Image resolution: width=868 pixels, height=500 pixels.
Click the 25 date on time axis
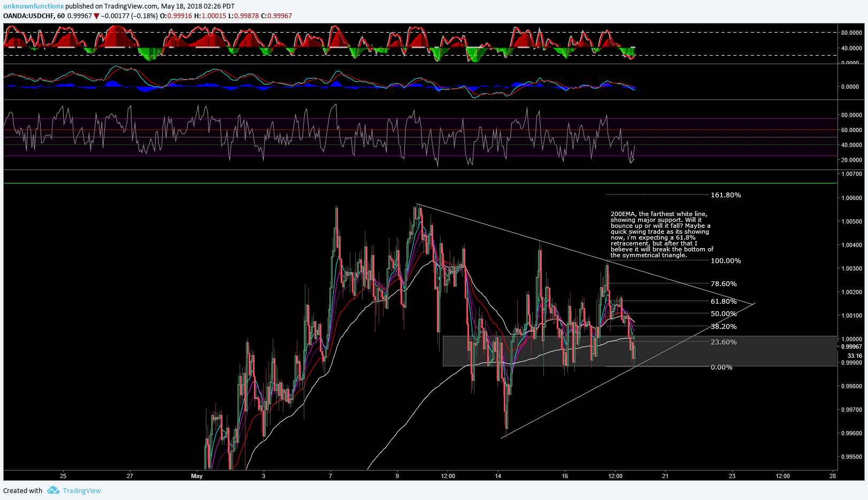click(x=63, y=476)
